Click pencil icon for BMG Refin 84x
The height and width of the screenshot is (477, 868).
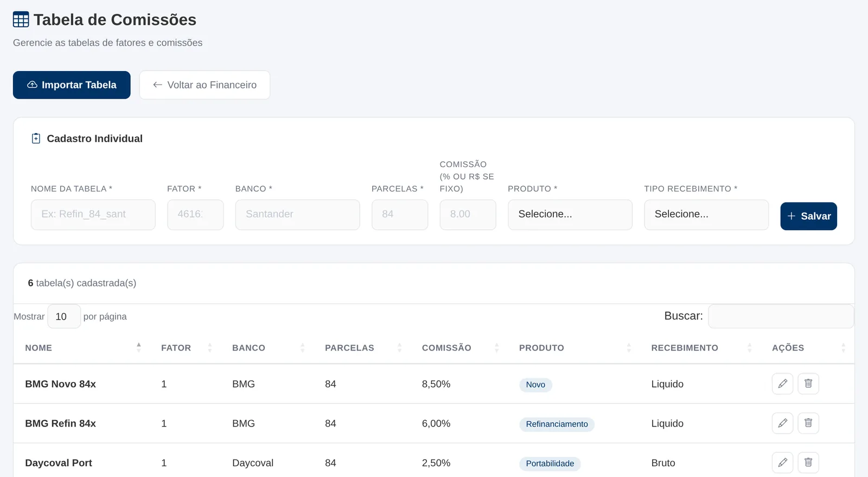coord(782,423)
